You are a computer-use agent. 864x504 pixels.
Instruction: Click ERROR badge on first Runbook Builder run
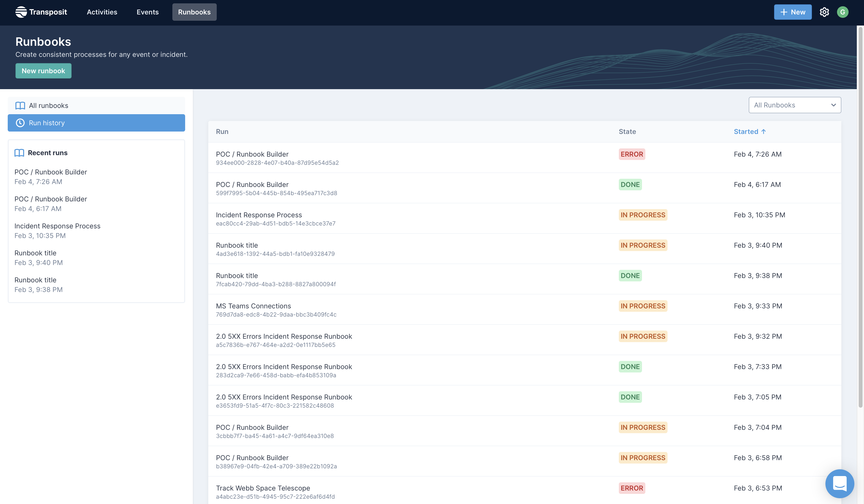pos(632,154)
